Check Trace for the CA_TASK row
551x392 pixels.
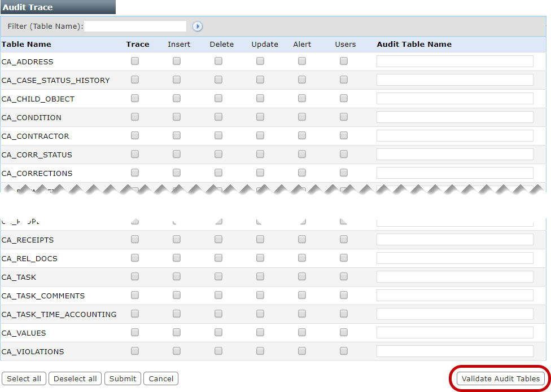(134, 276)
